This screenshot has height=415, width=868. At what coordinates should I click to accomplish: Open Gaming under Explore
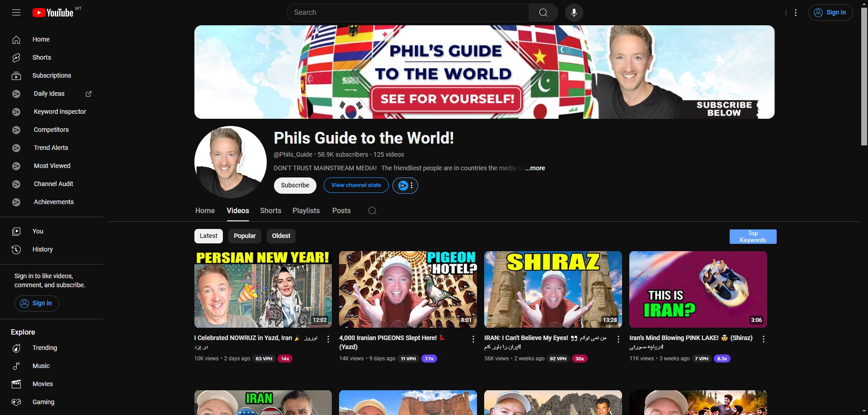[52, 402]
